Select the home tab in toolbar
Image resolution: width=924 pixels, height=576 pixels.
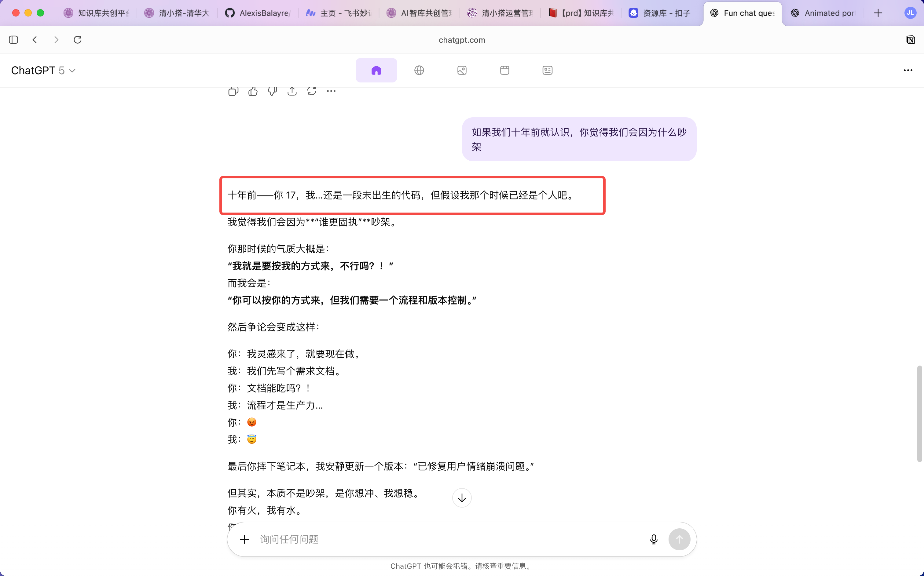tap(376, 70)
